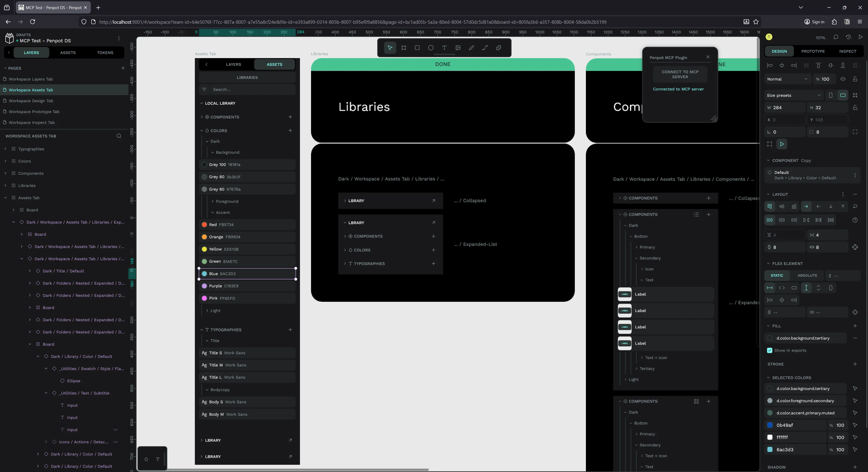The width and height of the screenshot is (868, 472).
Task: Select the Rectangle tool
Action: tap(417, 47)
